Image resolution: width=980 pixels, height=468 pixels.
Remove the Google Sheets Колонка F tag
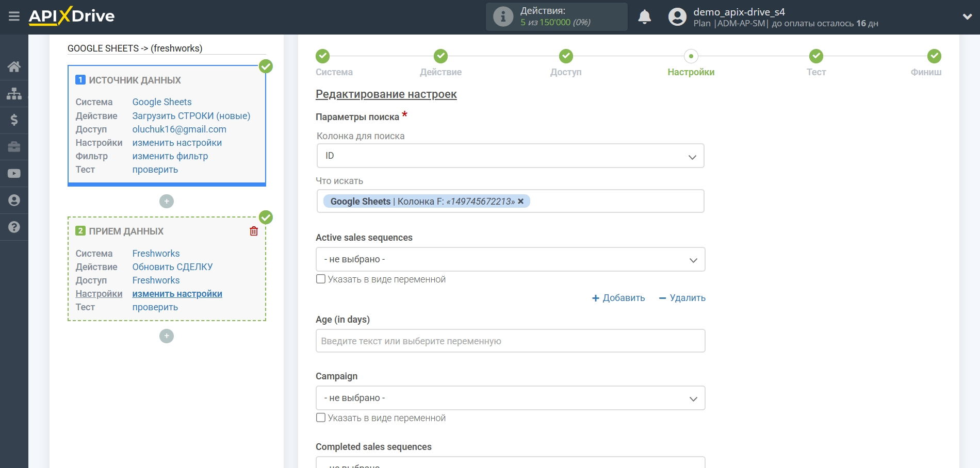pyautogui.click(x=521, y=202)
